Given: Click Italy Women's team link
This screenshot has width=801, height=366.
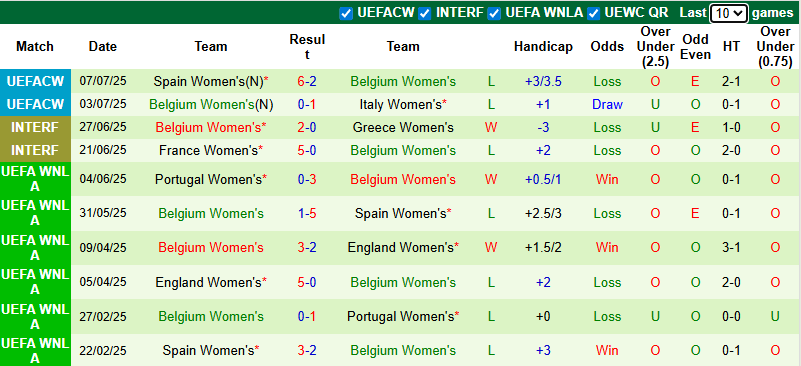Looking at the screenshot, I should tap(400, 105).
